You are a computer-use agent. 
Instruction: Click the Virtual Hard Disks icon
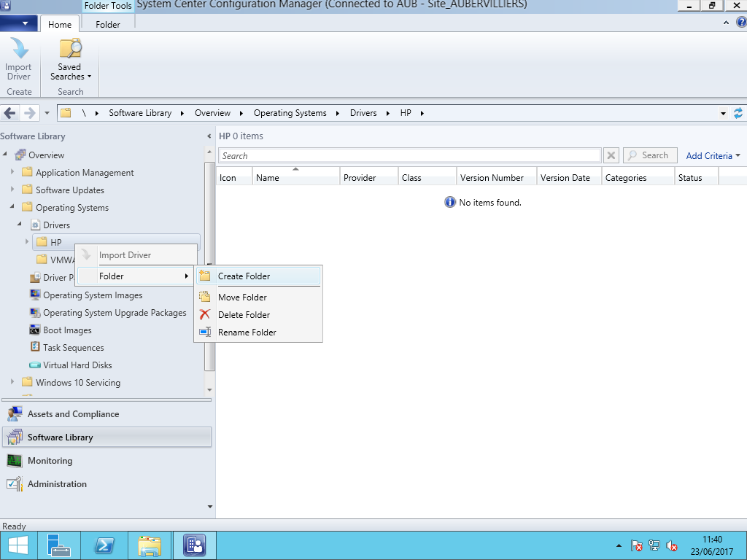coord(35,365)
